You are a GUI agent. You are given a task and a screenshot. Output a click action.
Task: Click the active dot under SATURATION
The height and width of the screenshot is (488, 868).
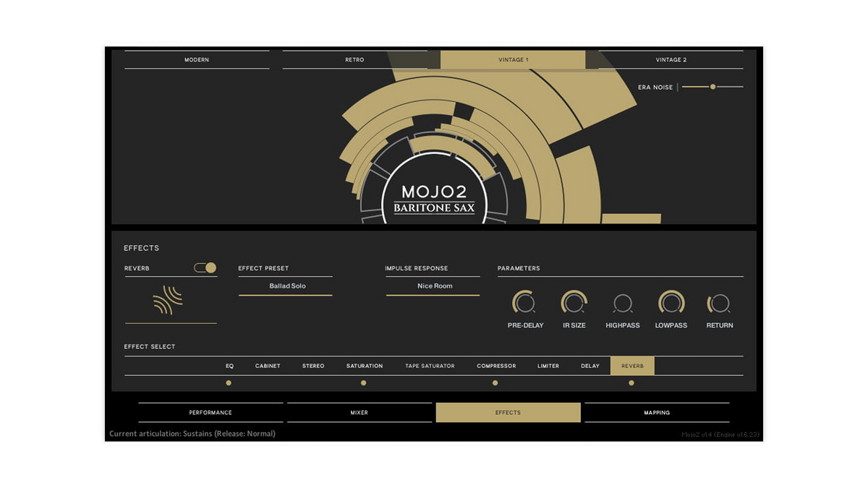363,383
